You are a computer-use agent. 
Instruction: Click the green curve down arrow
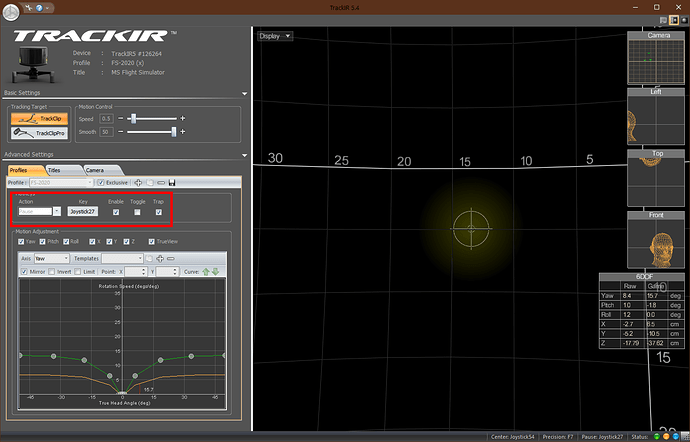pyautogui.click(x=215, y=271)
